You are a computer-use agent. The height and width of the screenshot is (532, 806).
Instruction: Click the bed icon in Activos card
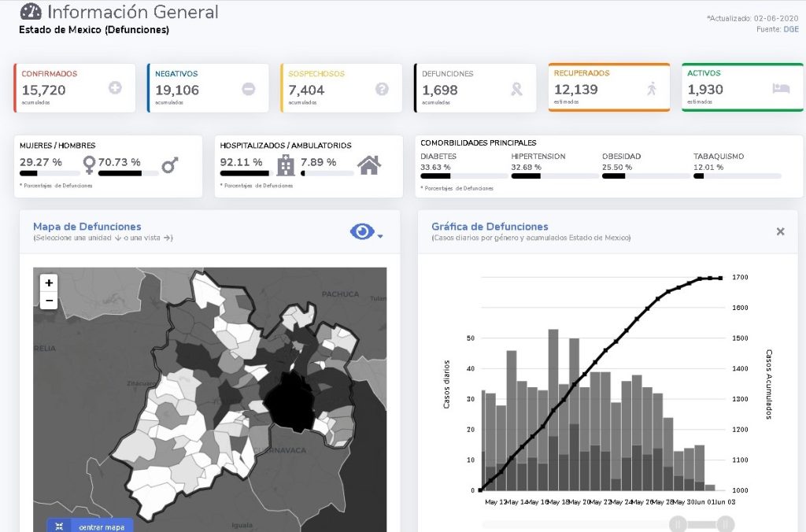[x=781, y=88]
